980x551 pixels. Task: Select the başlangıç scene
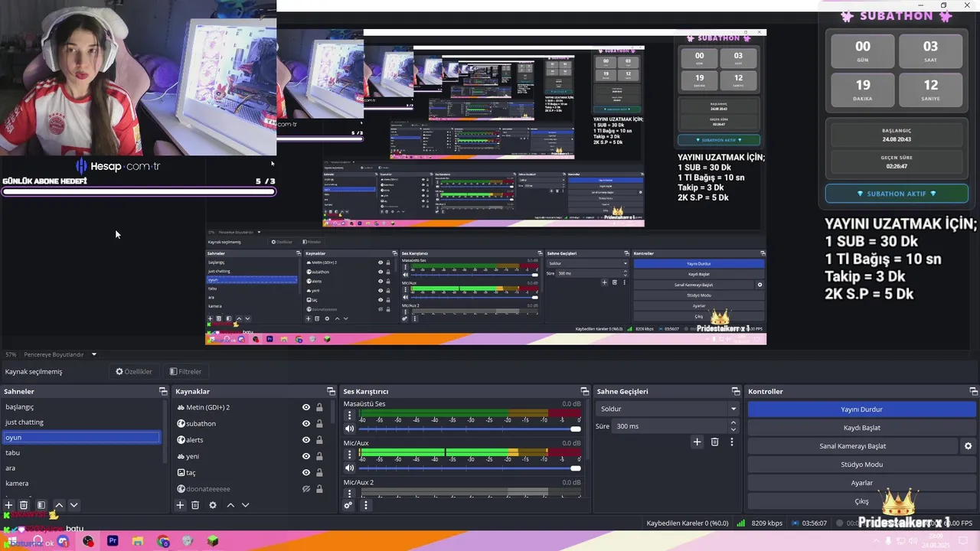point(82,406)
